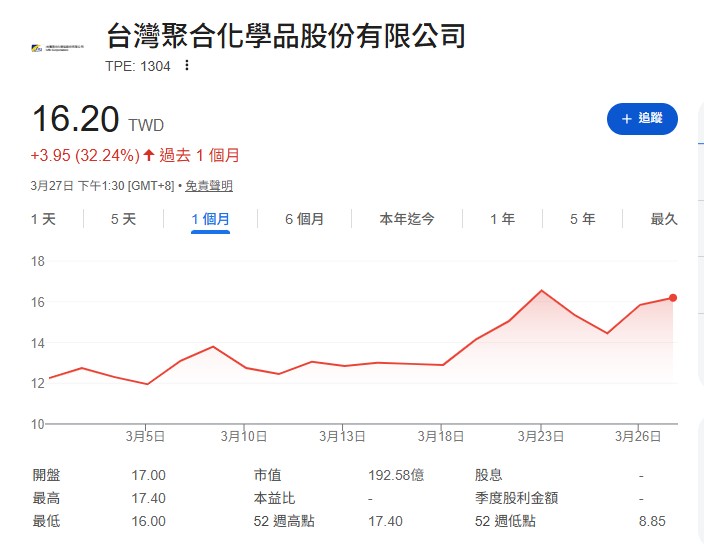This screenshot has height=547, width=704.
Task: Click the 3月13日 axis date label
Action: pyautogui.click(x=342, y=436)
